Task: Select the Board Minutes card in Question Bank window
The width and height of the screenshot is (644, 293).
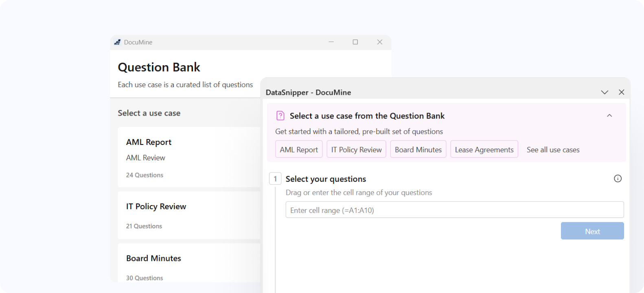Action: coord(189,263)
